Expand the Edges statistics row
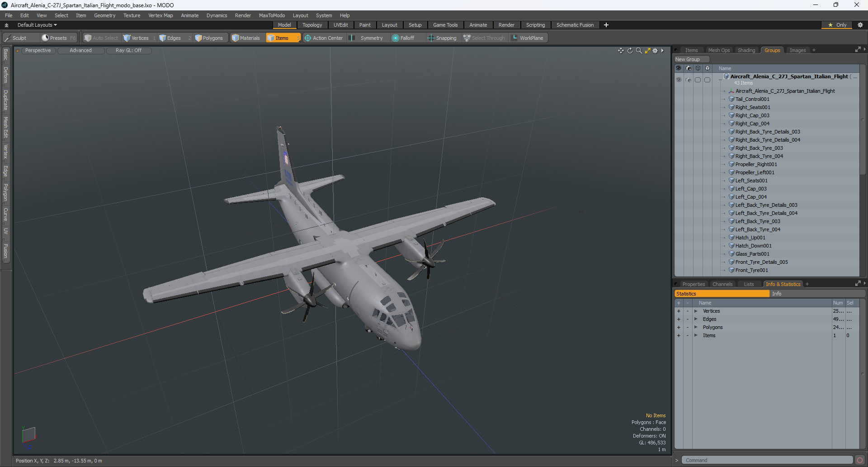 (x=696, y=319)
